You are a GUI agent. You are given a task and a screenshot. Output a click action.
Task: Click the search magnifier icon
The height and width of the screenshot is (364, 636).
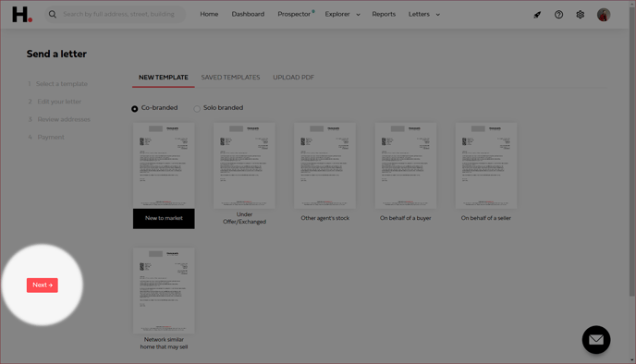53,14
